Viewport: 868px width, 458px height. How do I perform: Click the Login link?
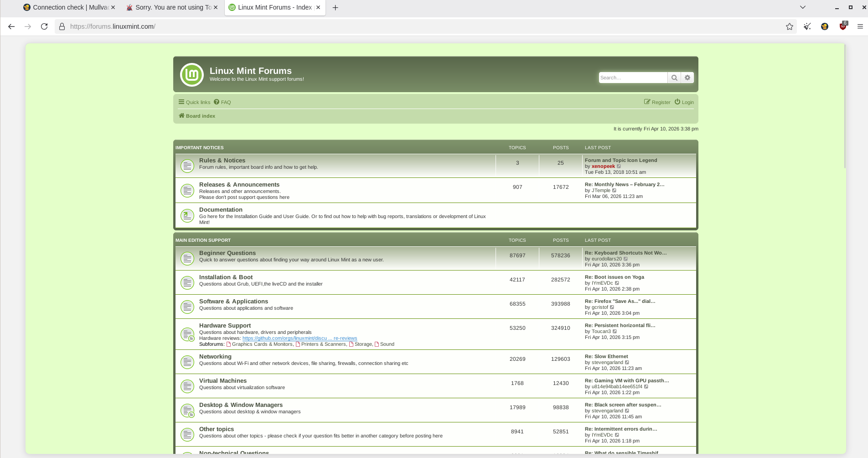(684, 102)
